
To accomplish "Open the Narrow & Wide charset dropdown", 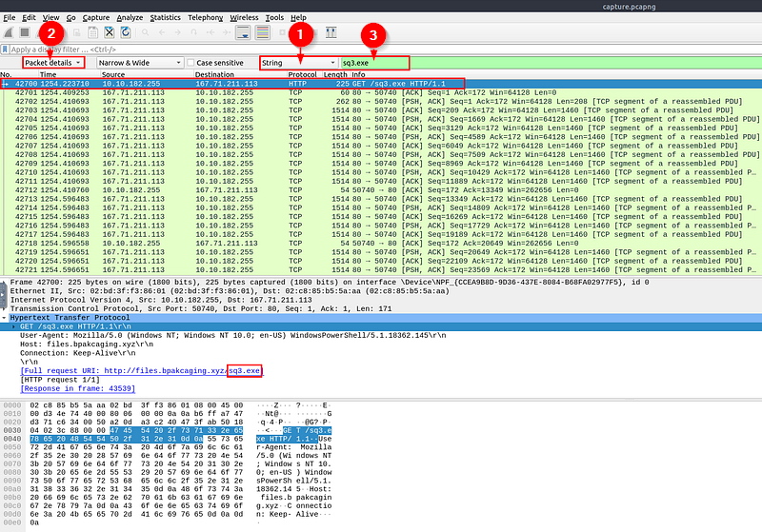I will coord(140,63).
